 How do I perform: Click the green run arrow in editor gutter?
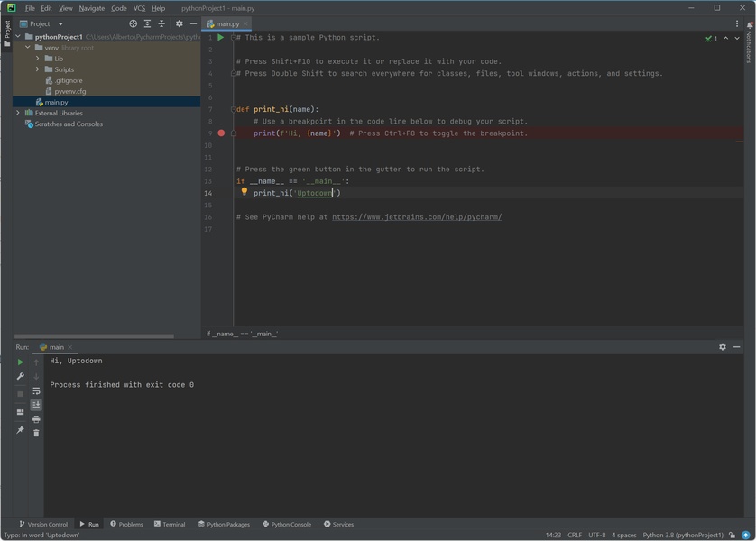[x=220, y=38]
